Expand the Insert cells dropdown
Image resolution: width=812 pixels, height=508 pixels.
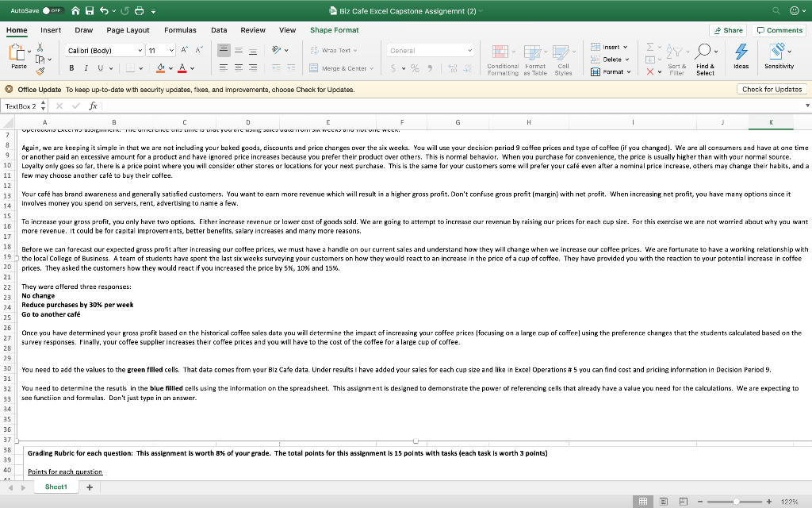tap(626, 47)
